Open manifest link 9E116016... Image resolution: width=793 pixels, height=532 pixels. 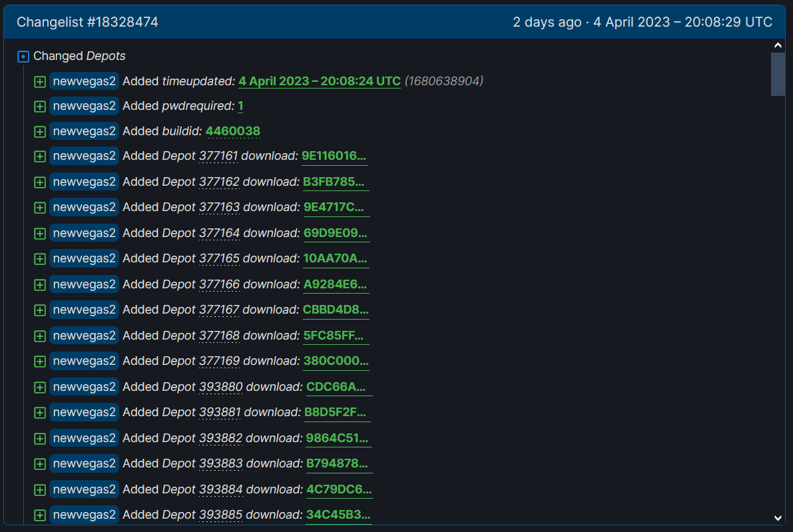[x=334, y=156]
